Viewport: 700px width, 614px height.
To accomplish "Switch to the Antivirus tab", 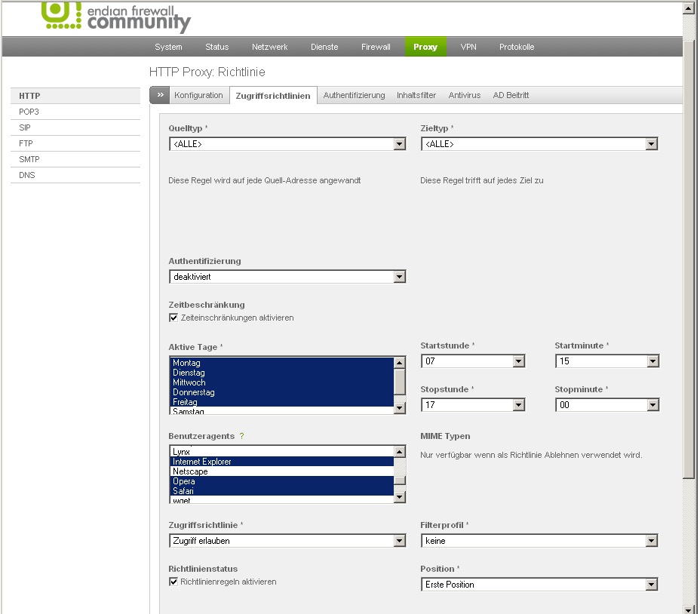I will pos(464,96).
